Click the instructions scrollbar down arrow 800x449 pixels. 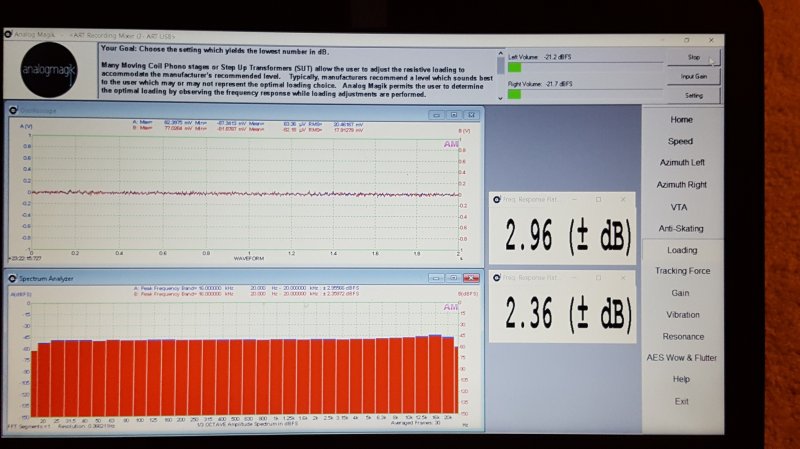coord(500,98)
